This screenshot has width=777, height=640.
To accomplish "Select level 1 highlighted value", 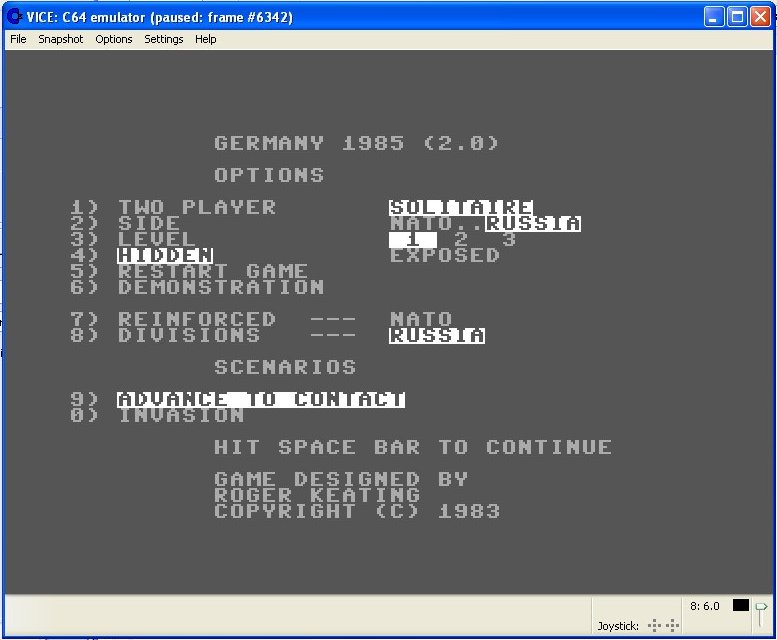I will click(x=413, y=239).
